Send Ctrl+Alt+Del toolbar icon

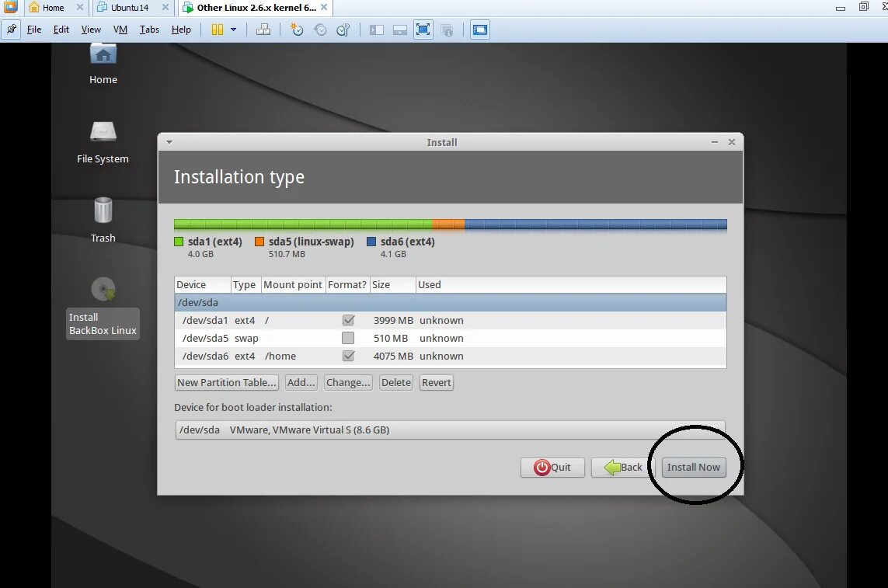click(x=263, y=30)
